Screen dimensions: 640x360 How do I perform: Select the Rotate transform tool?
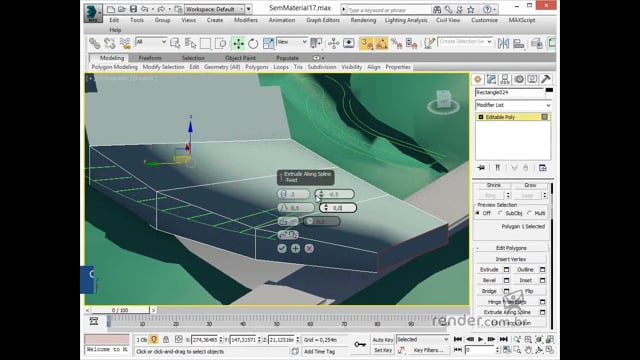253,43
